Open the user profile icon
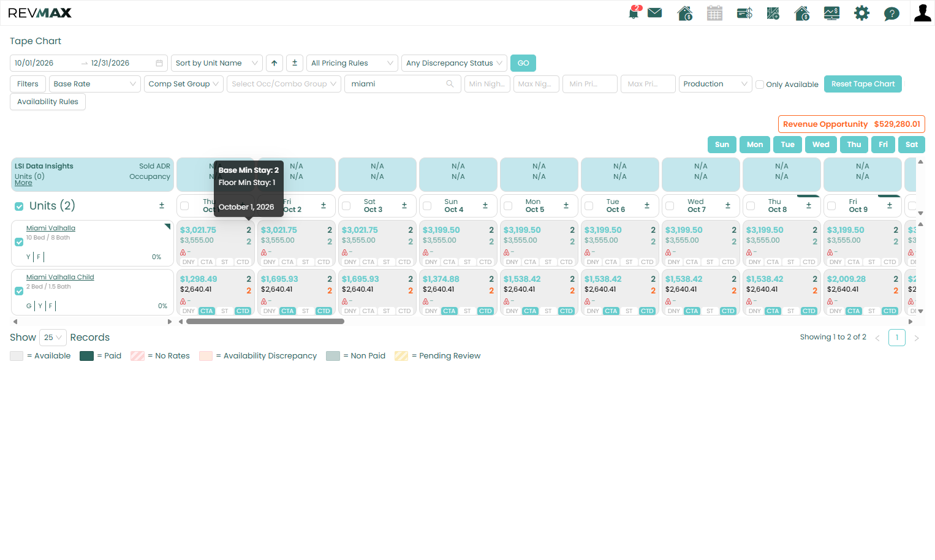The width and height of the screenshot is (935, 560). [x=922, y=13]
